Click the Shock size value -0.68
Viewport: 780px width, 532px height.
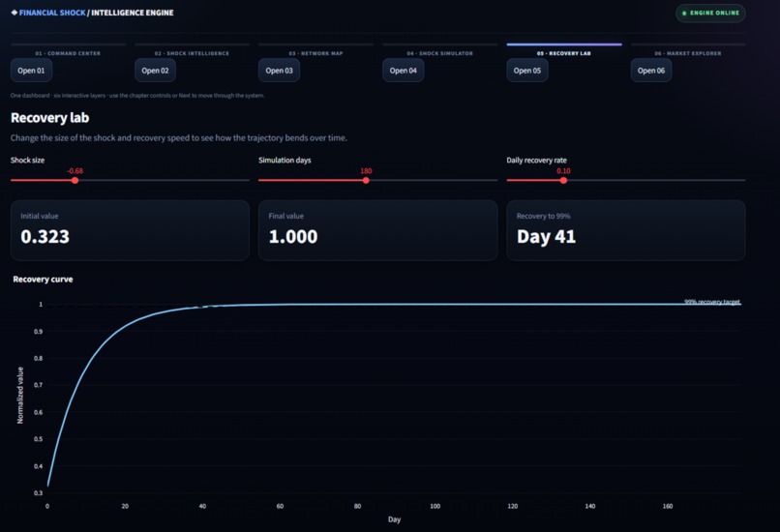pos(75,171)
